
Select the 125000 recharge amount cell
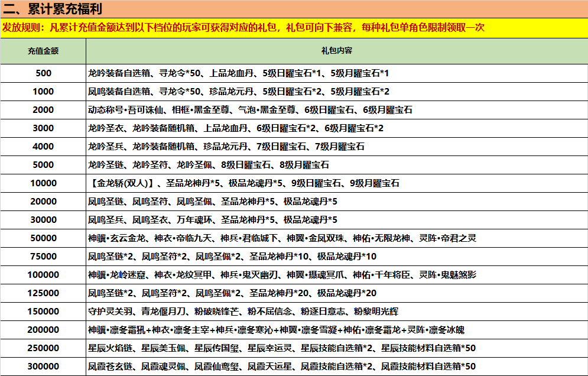(43, 293)
